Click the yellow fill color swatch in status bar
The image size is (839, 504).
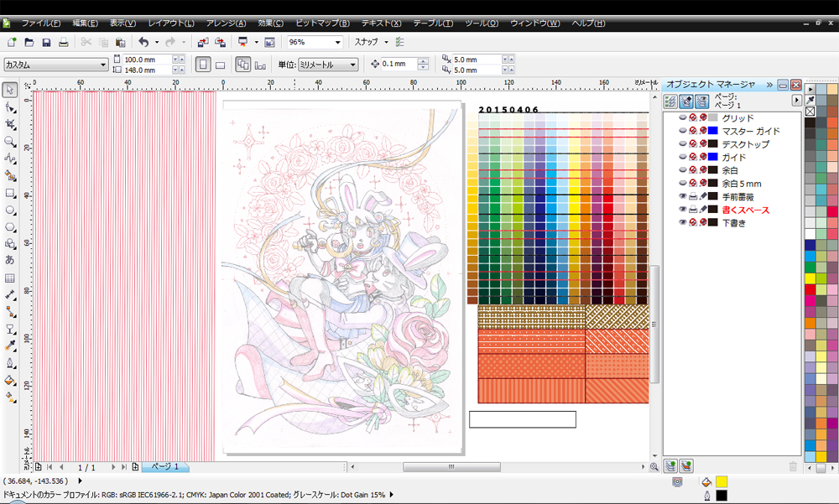tap(721, 481)
